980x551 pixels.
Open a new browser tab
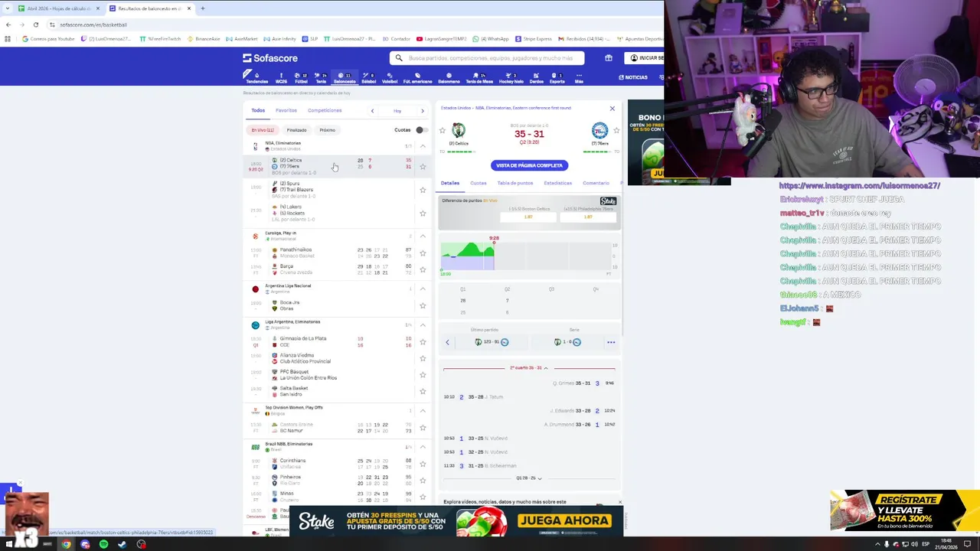click(203, 8)
